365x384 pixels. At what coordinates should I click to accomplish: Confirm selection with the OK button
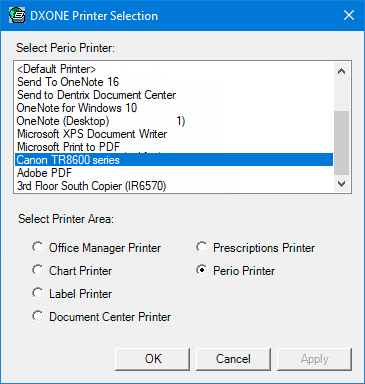[153, 359]
